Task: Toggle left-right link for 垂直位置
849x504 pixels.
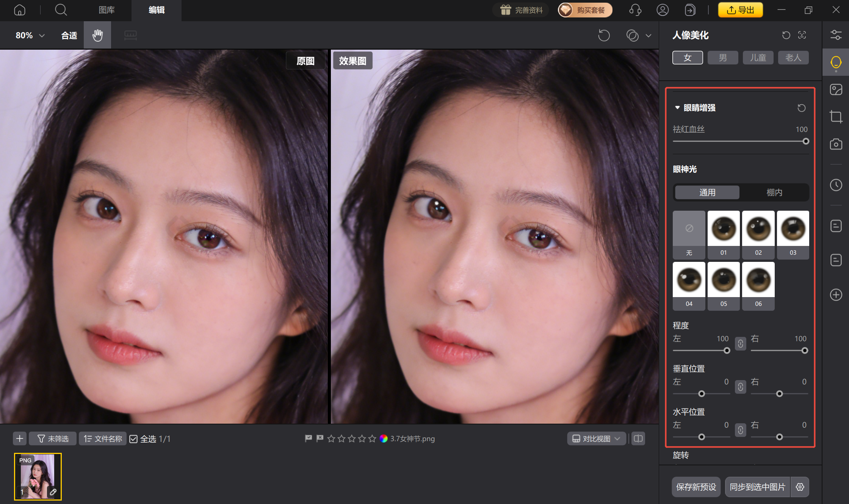Action: tap(740, 387)
